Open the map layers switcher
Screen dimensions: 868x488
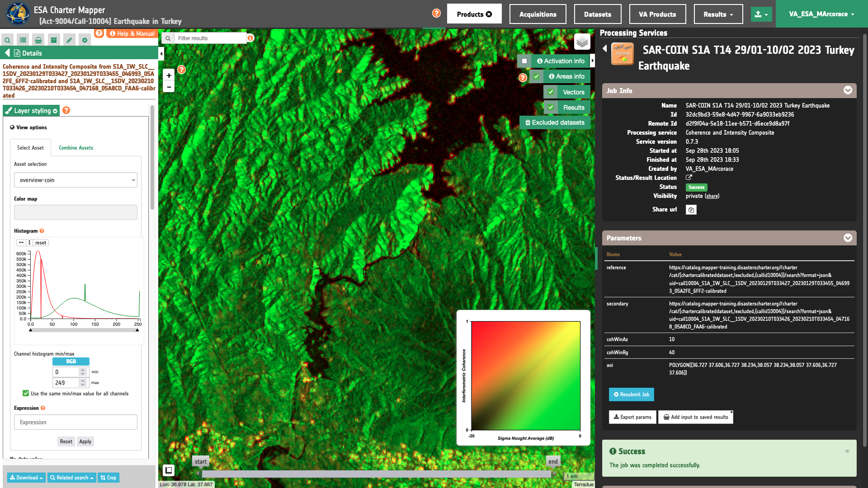582,42
